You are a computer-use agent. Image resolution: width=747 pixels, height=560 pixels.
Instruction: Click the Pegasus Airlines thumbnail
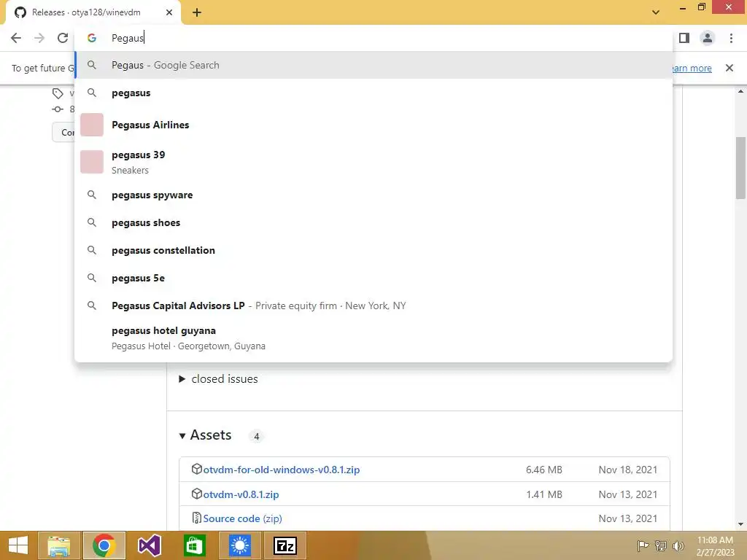pos(92,125)
